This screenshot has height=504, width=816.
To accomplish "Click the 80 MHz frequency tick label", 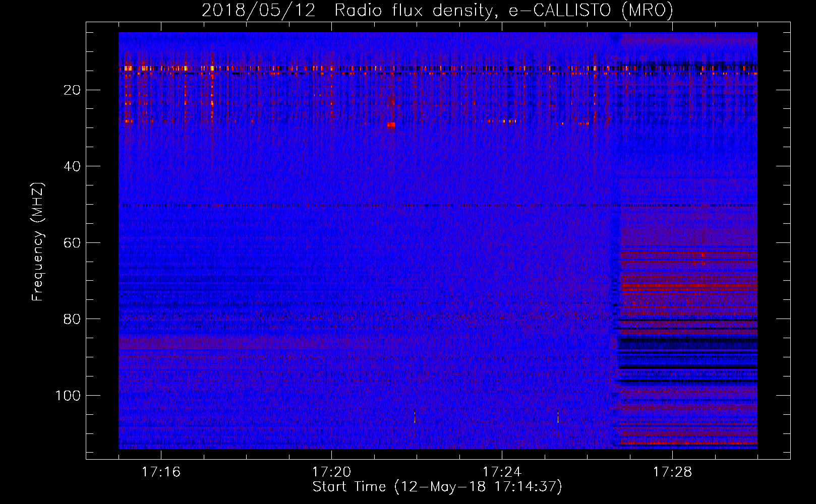I will point(73,319).
